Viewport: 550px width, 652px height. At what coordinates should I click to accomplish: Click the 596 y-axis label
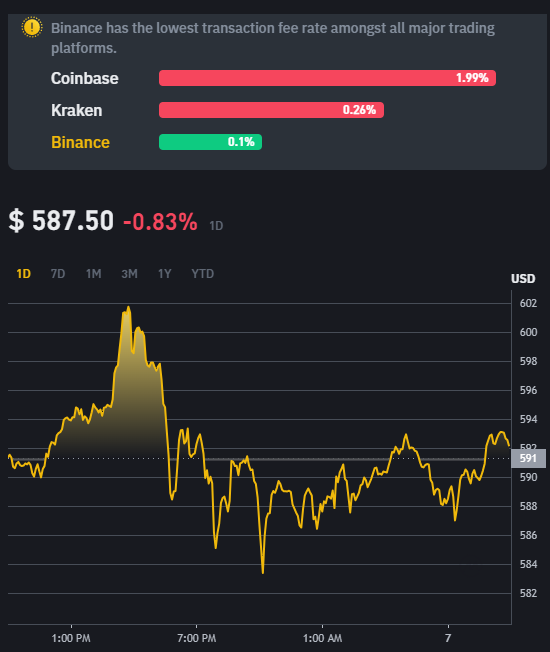click(x=528, y=390)
